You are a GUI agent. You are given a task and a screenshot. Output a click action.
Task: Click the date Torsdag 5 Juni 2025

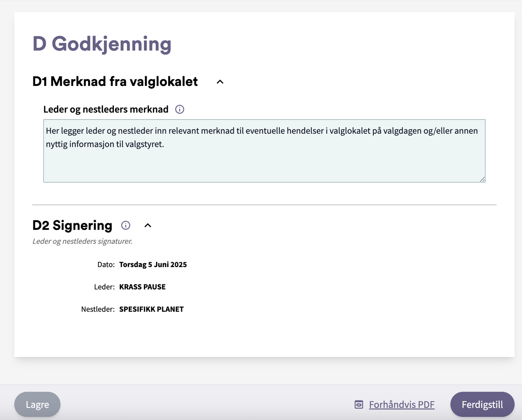tap(153, 264)
